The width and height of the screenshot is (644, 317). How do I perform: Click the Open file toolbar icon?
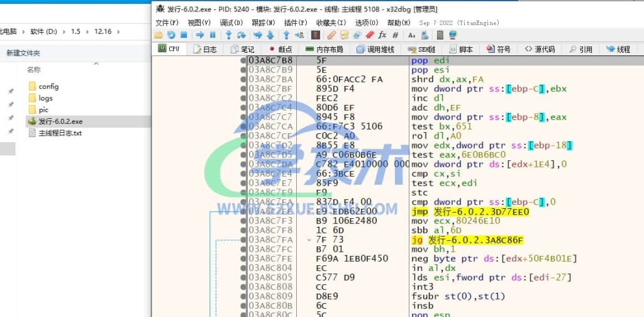pos(158,35)
